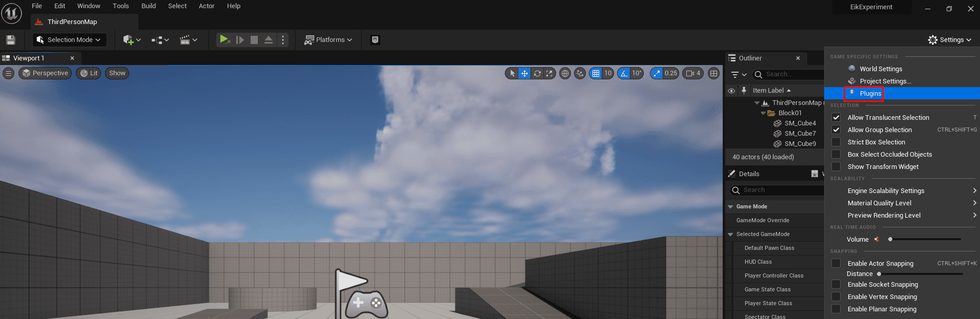Click the Details panel search field

(x=777, y=190)
